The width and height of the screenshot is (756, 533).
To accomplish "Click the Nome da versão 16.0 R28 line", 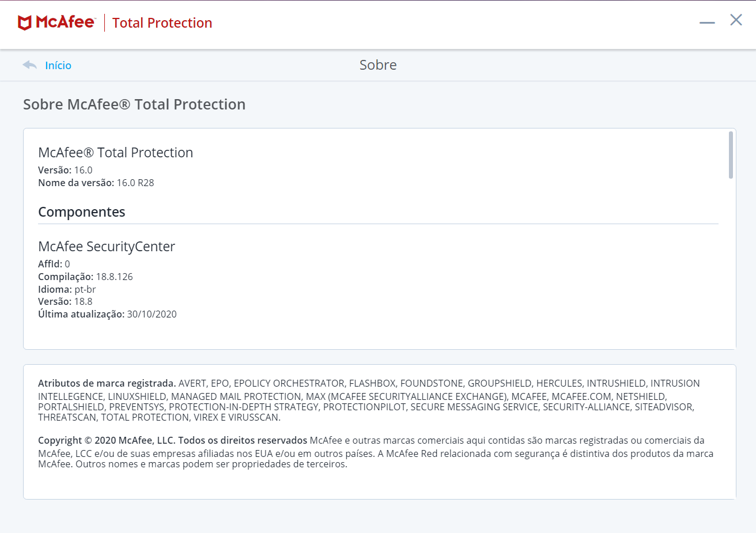I will [96, 183].
